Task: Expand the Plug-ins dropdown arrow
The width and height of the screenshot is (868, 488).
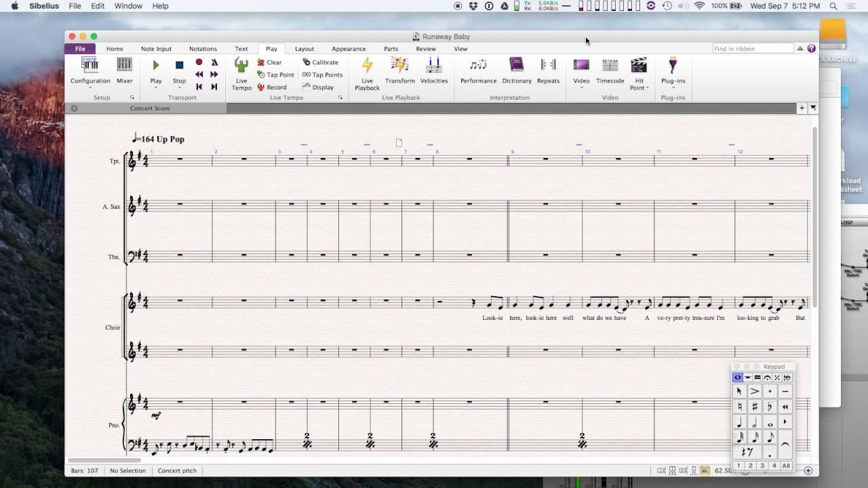Action: pos(673,87)
